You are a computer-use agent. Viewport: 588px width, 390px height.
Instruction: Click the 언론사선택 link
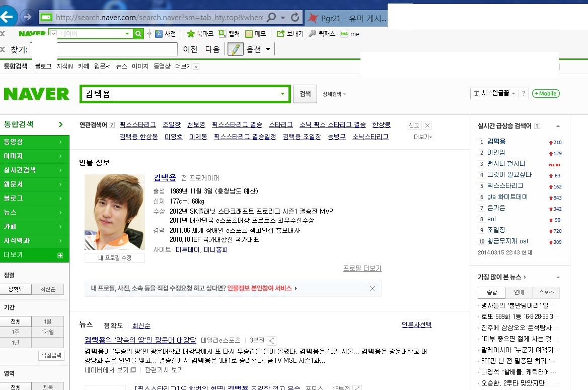coord(417,324)
